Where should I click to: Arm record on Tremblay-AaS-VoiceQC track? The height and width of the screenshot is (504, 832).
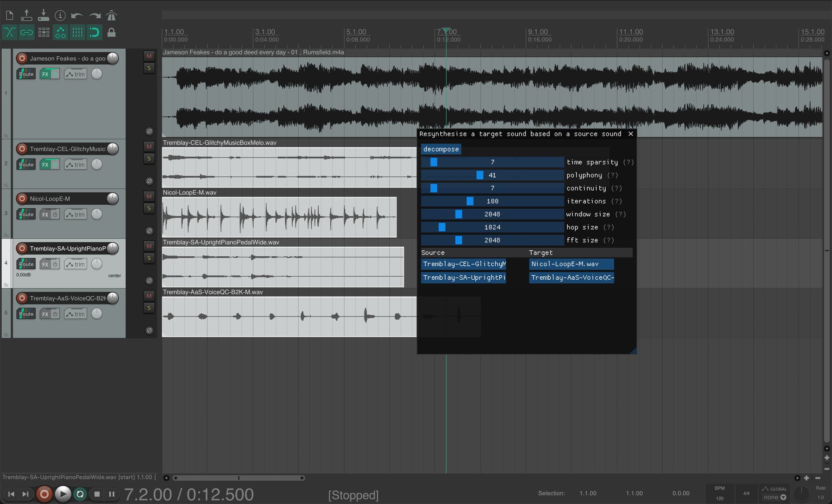(22, 298)
